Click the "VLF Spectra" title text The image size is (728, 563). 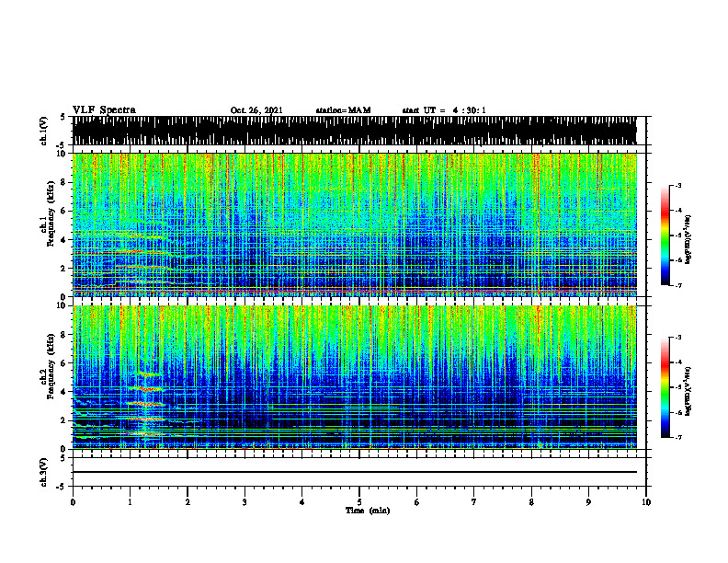[x=104, y=110]
